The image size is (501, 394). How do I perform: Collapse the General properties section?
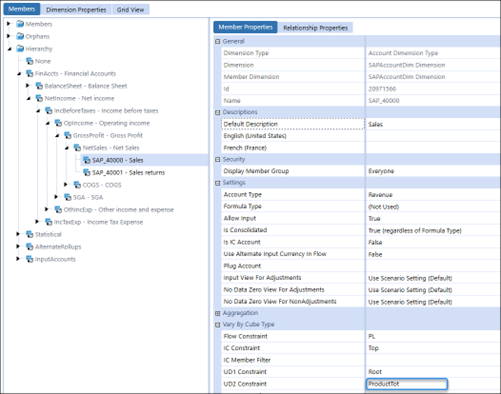pos(218,42)
